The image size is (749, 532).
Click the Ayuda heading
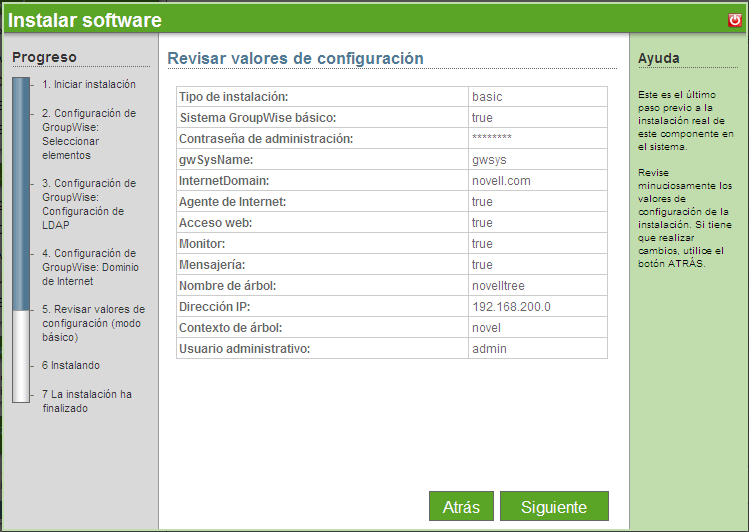coord(658,58)
